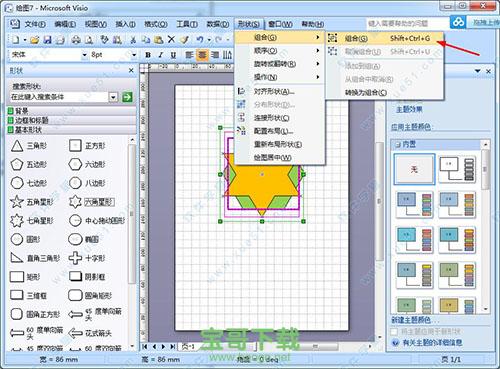500x369 pixels.
Task: Choose 配置布局(L)... menu entry
Action: (x=280, y=131)
